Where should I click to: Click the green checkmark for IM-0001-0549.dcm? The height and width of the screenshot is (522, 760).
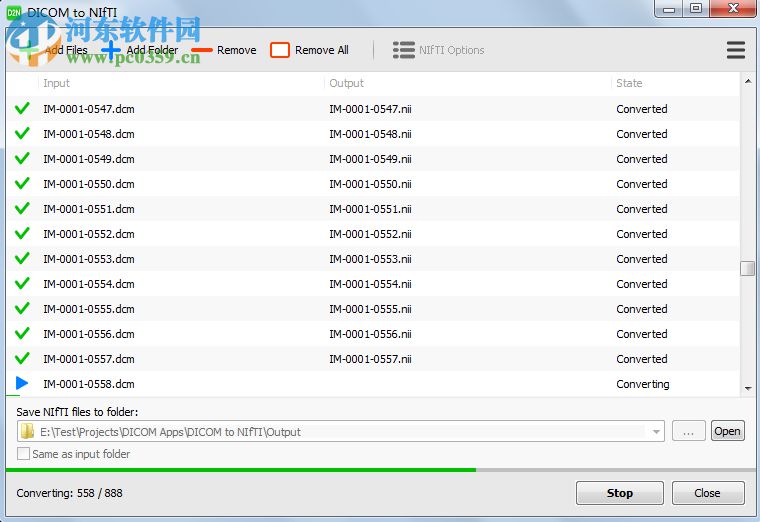coord(22,158)
